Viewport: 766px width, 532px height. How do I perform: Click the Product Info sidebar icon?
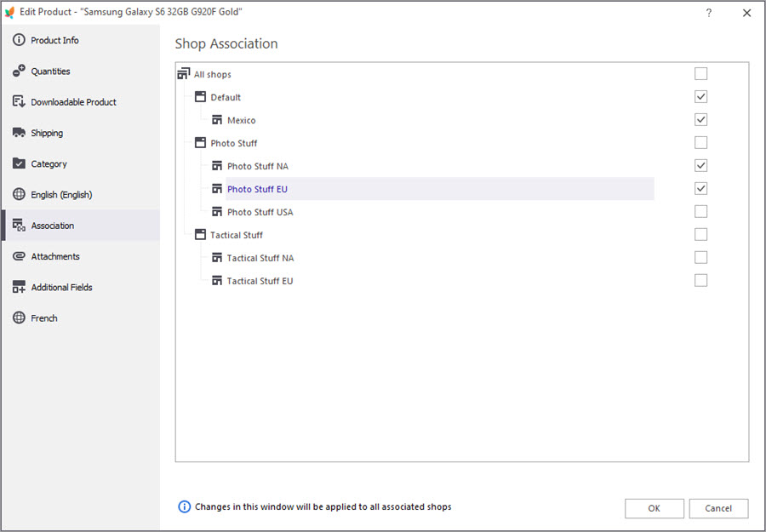[x=19, y=40]
